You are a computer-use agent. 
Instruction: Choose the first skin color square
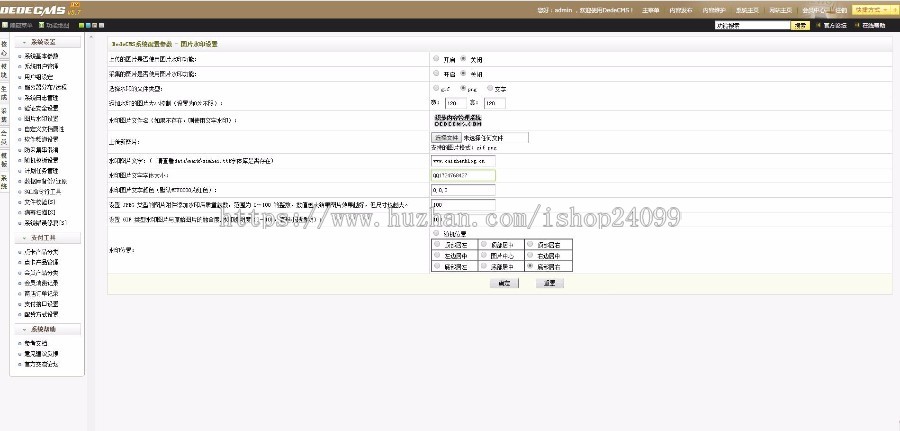(x=82, y=25)
